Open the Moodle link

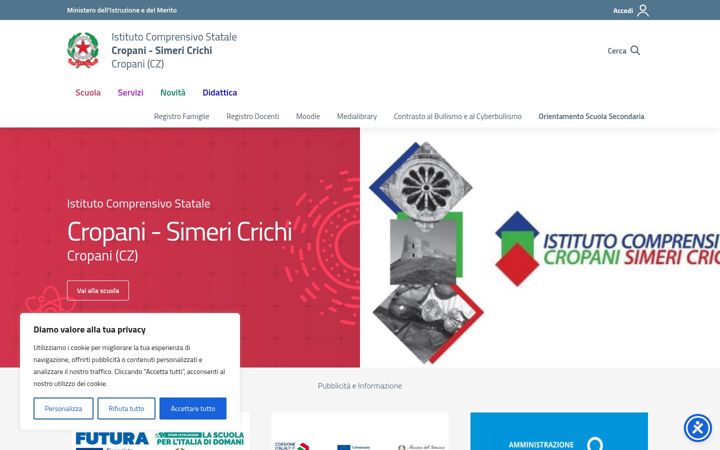pos(308,117)
